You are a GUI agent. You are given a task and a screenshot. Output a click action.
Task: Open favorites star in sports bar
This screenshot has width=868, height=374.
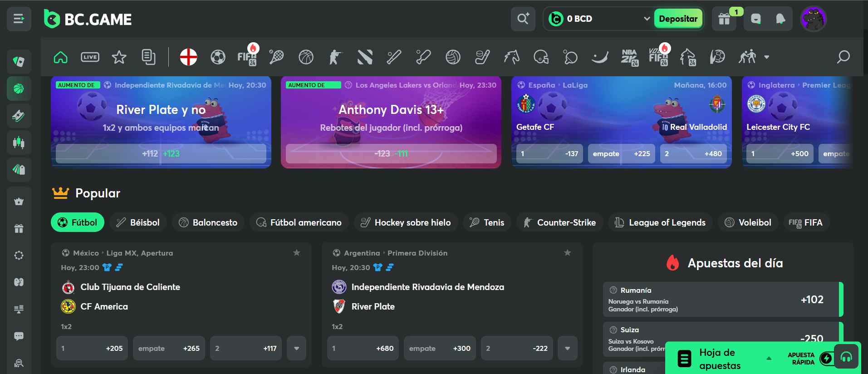(119, 57)
